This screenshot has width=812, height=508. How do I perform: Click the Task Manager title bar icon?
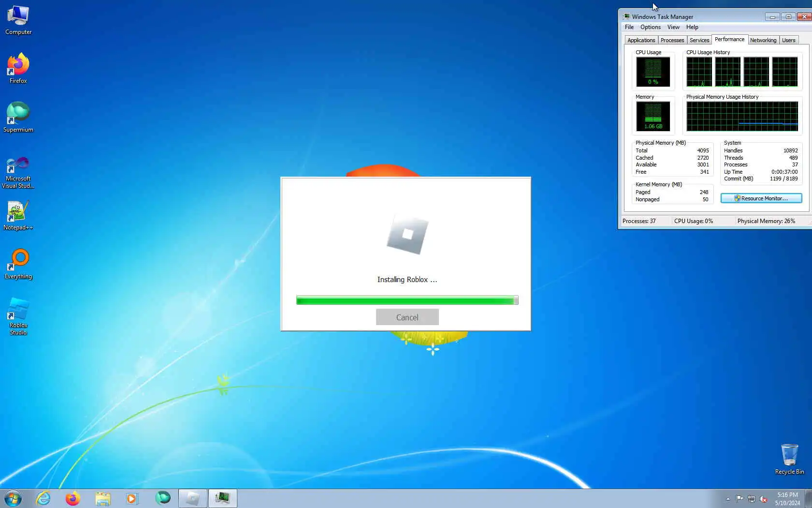[626, 16]
